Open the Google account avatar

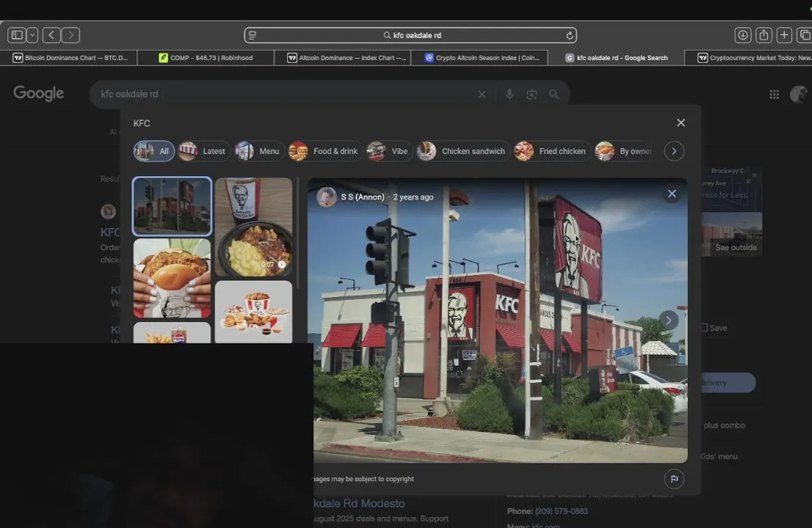click(799, 95)
